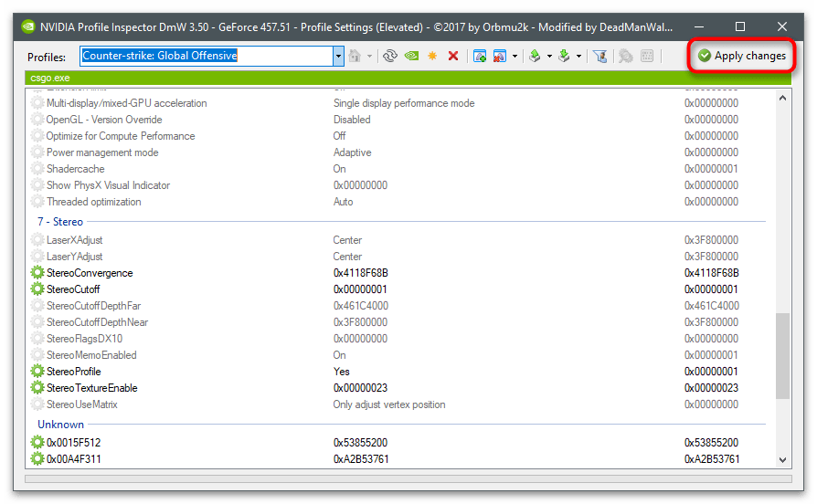The height and width of the screenshot is (504, 817).
Task: Minimize the NVIDIA Profile Inspector window
Action: [x=699, y=26]
